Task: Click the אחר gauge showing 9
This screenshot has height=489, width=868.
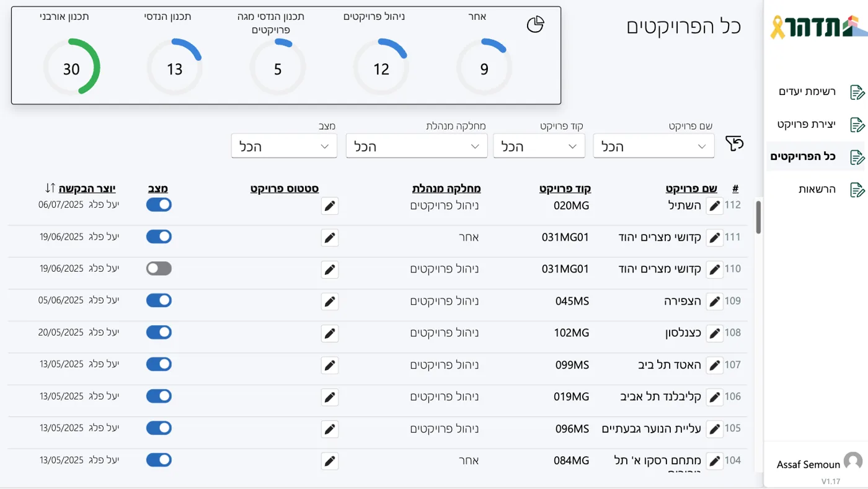Action: click(484, 67)
